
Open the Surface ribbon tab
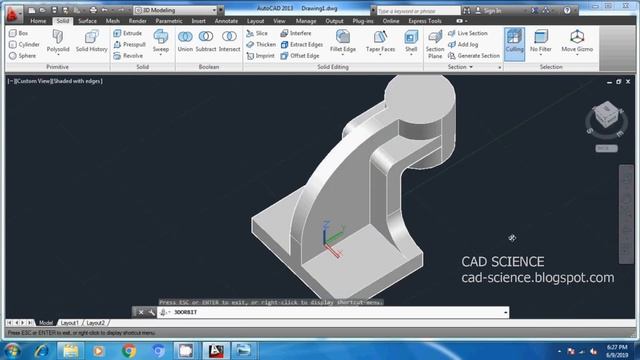tap(87, 21)
